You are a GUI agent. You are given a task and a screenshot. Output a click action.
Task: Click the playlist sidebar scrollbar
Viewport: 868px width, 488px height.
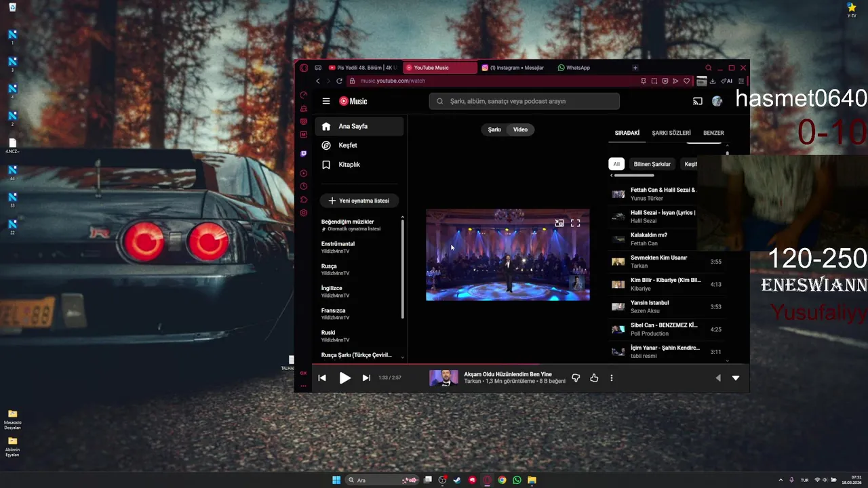click(x=403, y=268)
